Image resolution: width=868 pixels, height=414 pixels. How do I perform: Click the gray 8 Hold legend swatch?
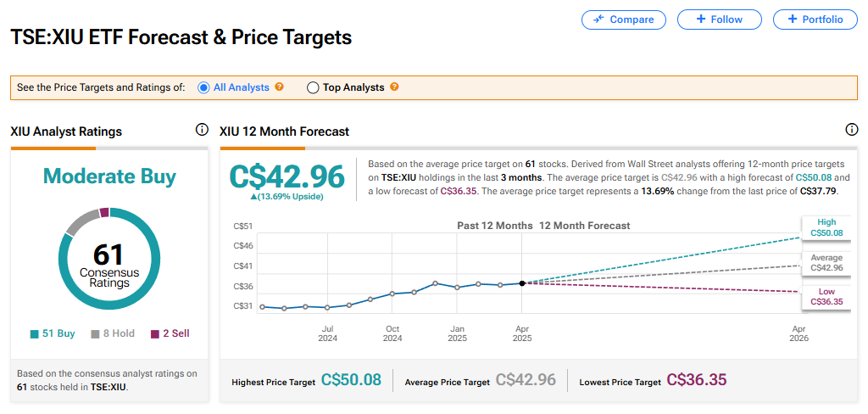tap(95, 334)
